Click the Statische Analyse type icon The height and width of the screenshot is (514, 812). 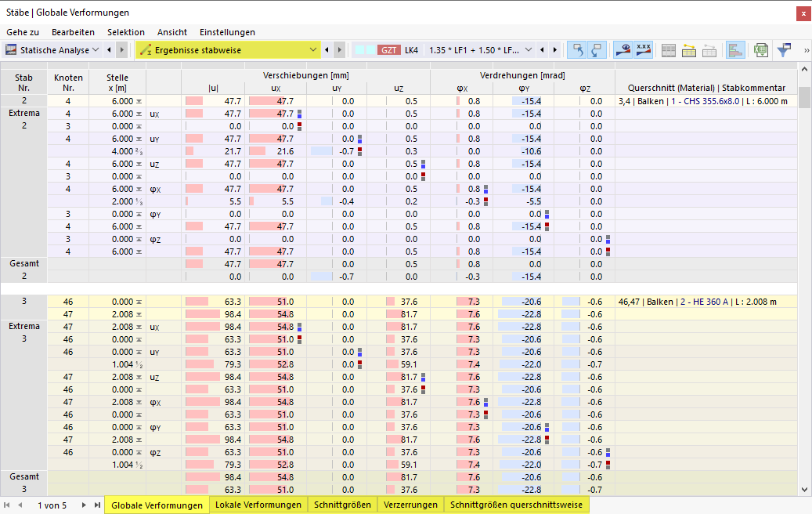point(11,50)
